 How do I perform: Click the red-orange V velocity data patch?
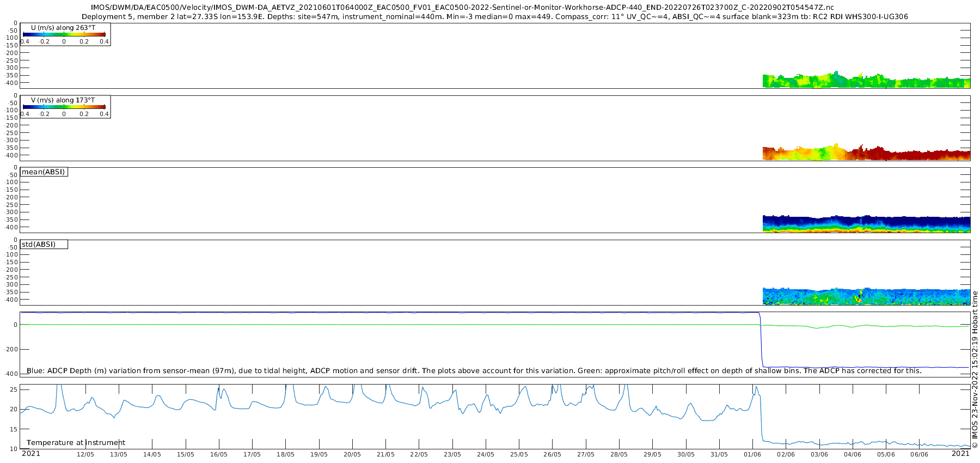click(866, 153)
